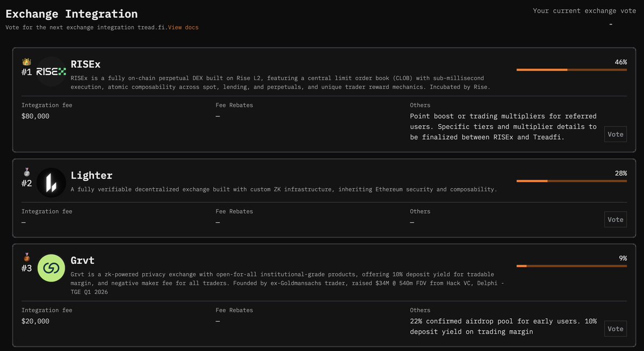644x351 pixels.
Task: Click the Fee Rebates label in Lighter card
Action: (x=234, y=212)
